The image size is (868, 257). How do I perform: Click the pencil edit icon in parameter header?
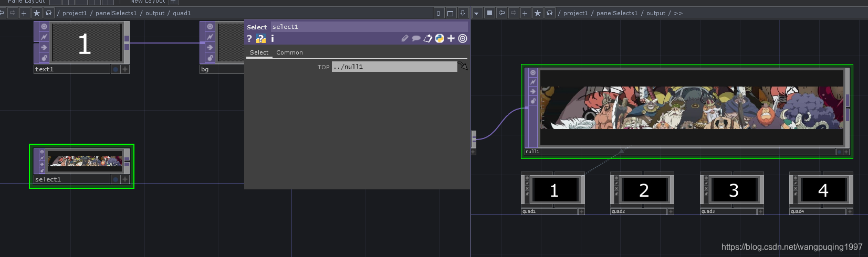tap(404, 38)
